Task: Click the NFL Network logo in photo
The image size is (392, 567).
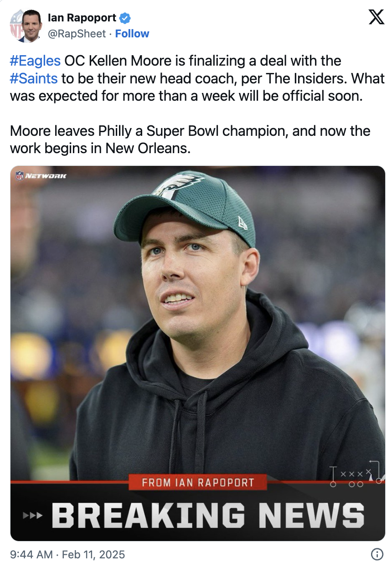Action: [x=41, y=175]
